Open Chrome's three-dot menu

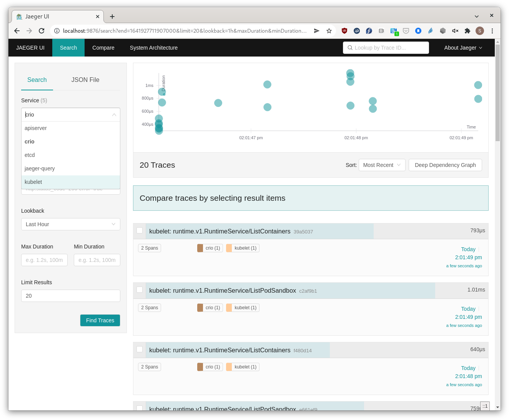[x=492, y=31]
